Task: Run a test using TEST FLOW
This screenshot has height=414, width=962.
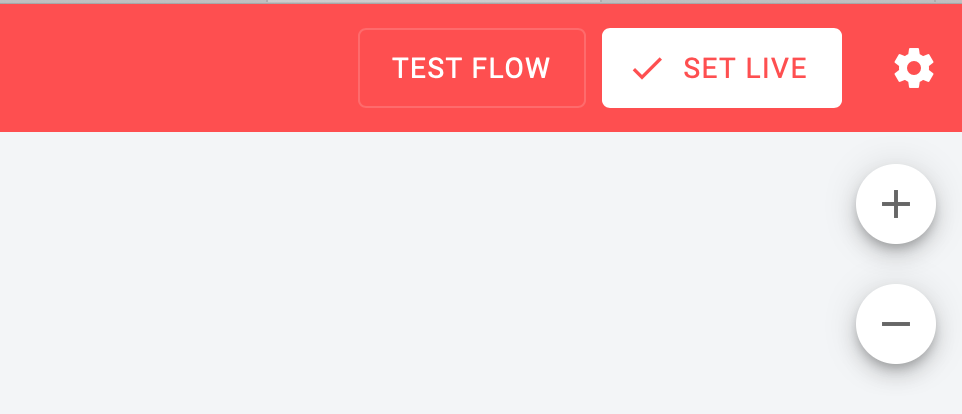Action: [x=471, y=68]
